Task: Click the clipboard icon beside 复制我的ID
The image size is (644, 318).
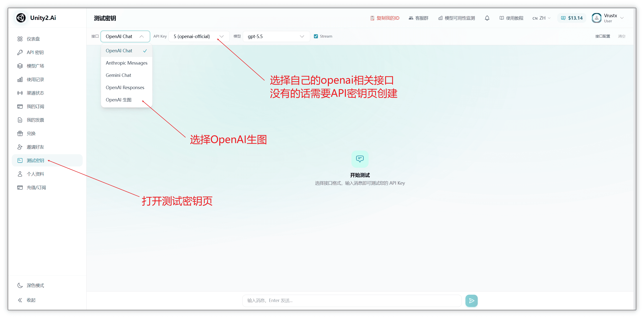Action: coord(372,18)
